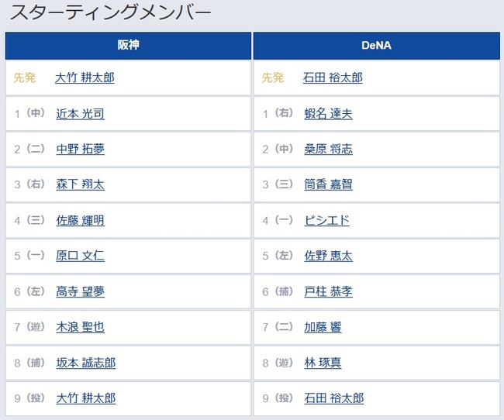The image size is (504, 420).
Task: Click DeNA team column header
Action: coord(376,45)
